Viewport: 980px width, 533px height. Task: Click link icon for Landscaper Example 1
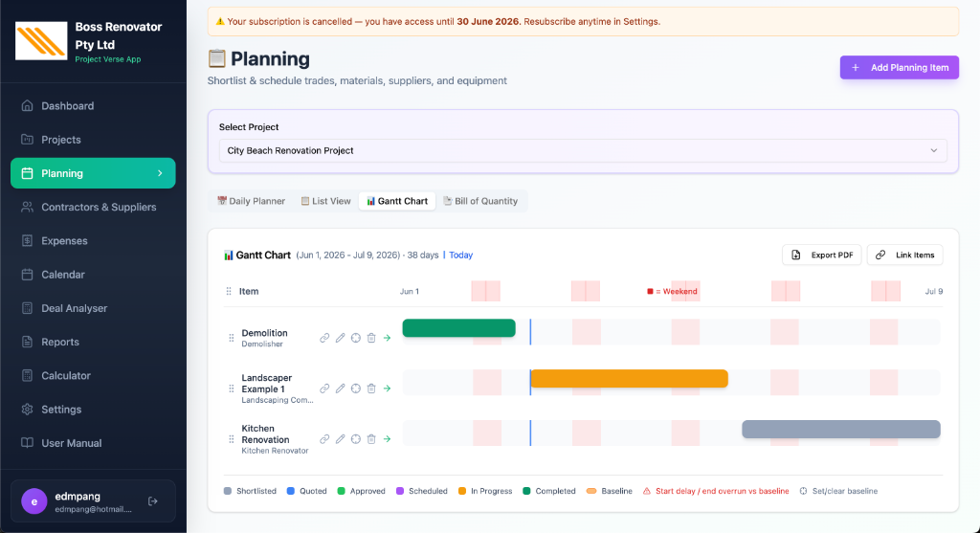click(x=324, y=389)
